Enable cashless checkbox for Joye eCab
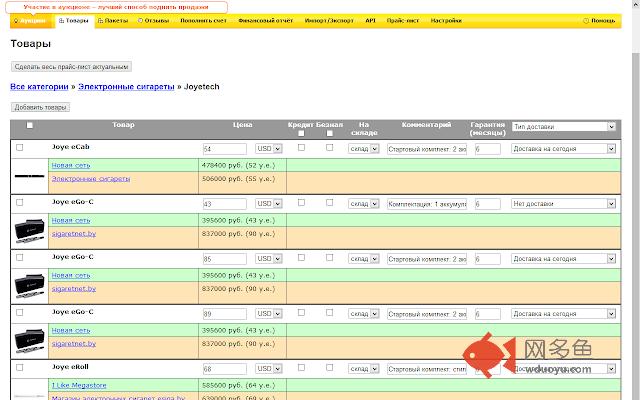Image resolution: width=640 pixels, height=400 pixels. point(330,147)
